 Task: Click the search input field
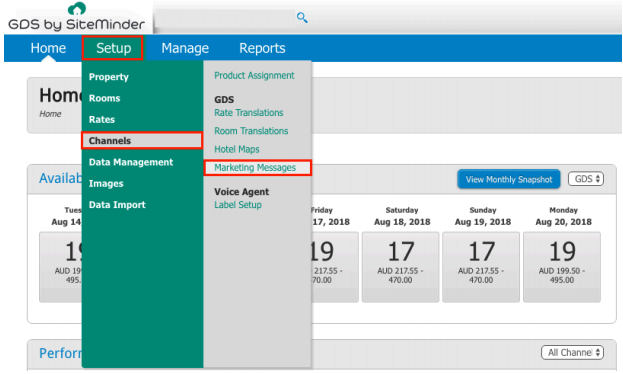pos(224,18)
